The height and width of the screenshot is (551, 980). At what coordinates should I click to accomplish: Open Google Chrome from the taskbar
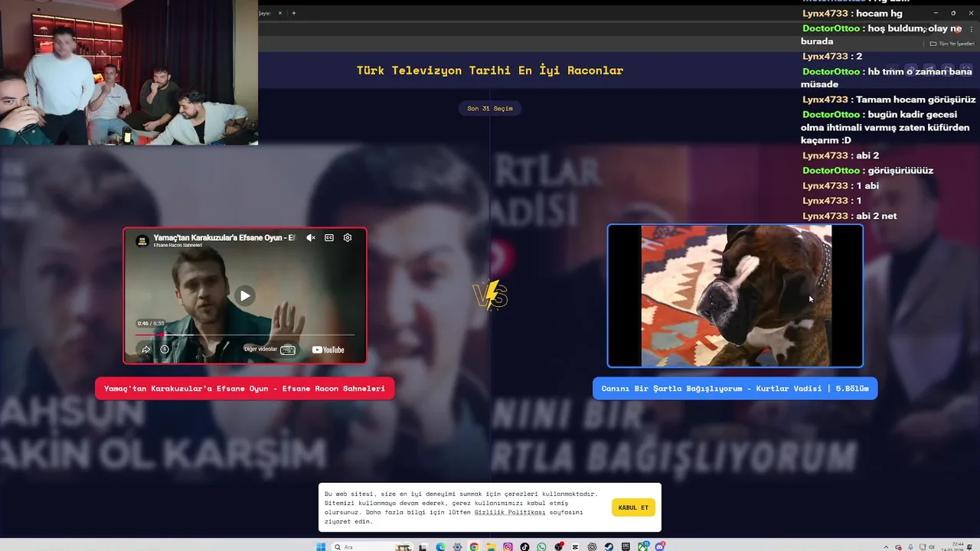click(474, 546)
